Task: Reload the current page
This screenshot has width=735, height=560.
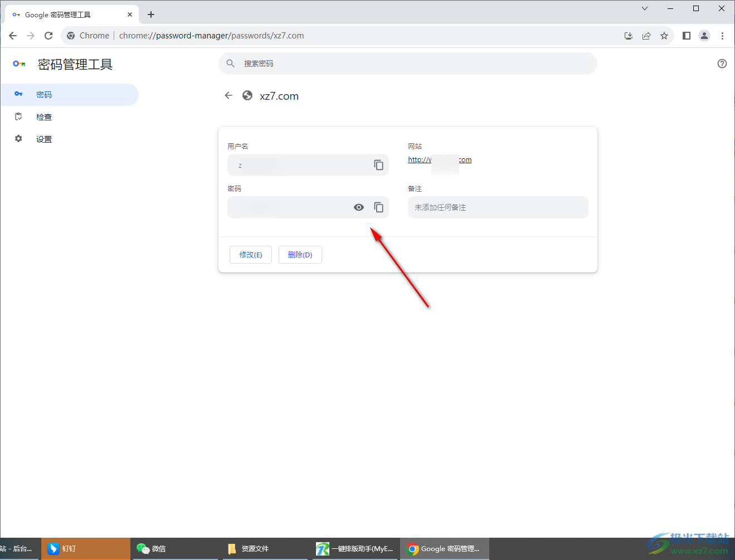Action: click(48, 36)
